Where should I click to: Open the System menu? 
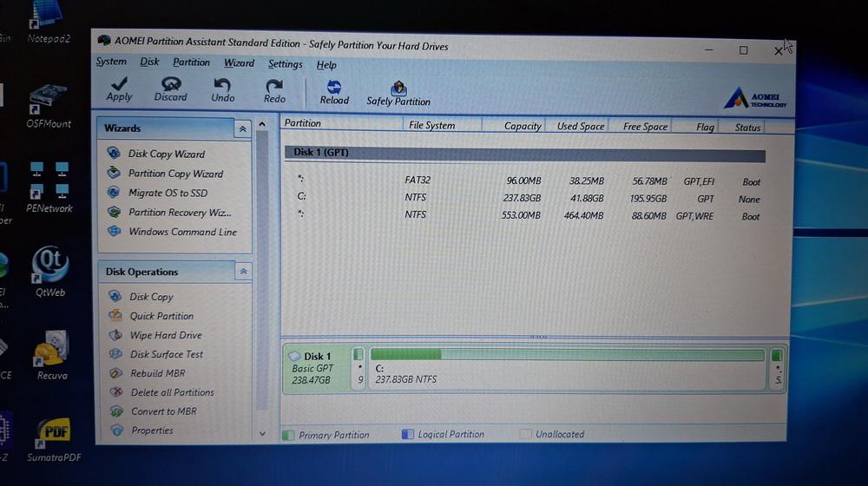coord(111,62)
